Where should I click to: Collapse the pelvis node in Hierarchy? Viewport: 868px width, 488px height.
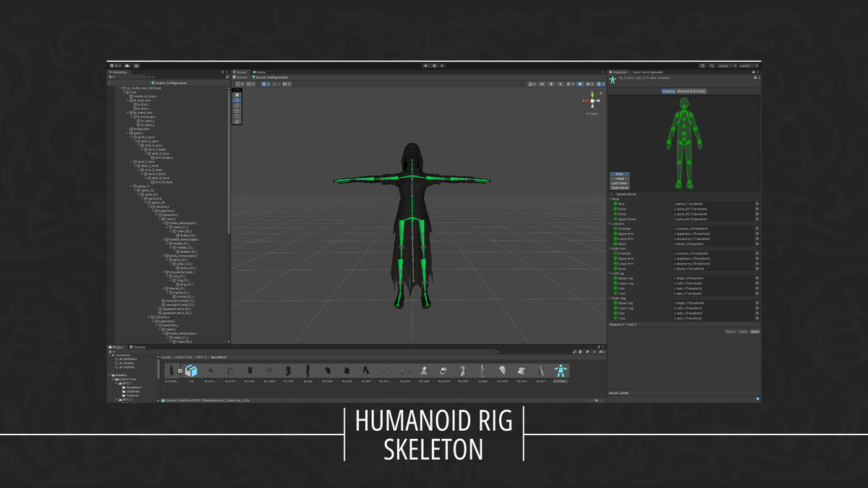(128, 133)
